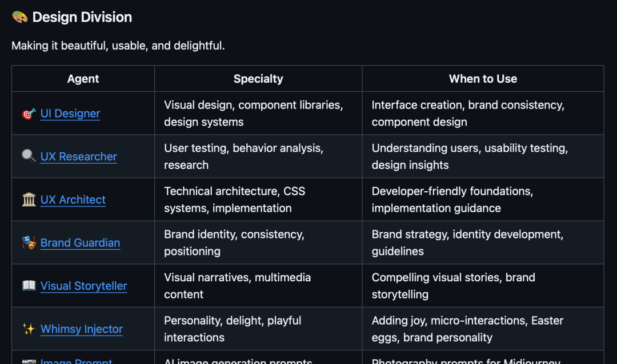Click the Design Division heading text
Screen dimensions: 617x364
pos(82,17)
